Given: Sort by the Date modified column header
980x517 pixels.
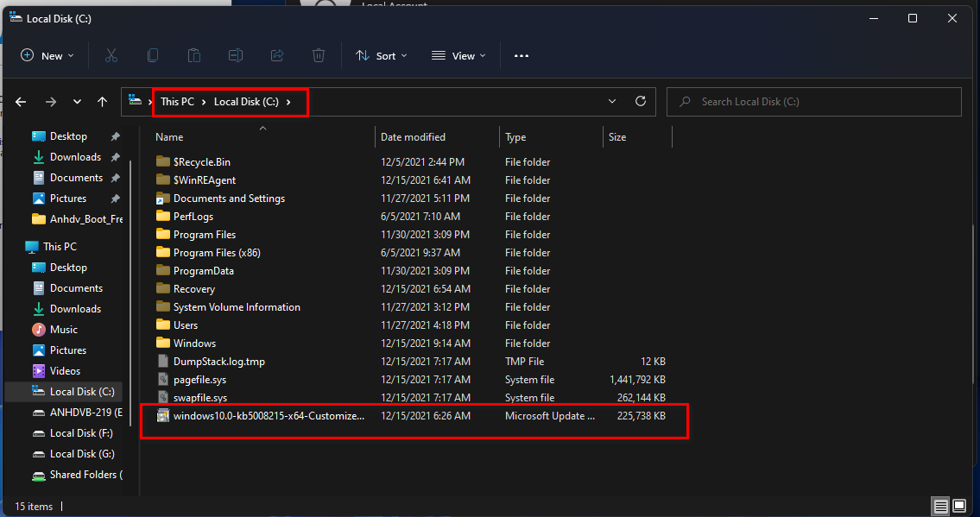Looking at the screenshot, I should pyautogui.click(x=413, y=136).
